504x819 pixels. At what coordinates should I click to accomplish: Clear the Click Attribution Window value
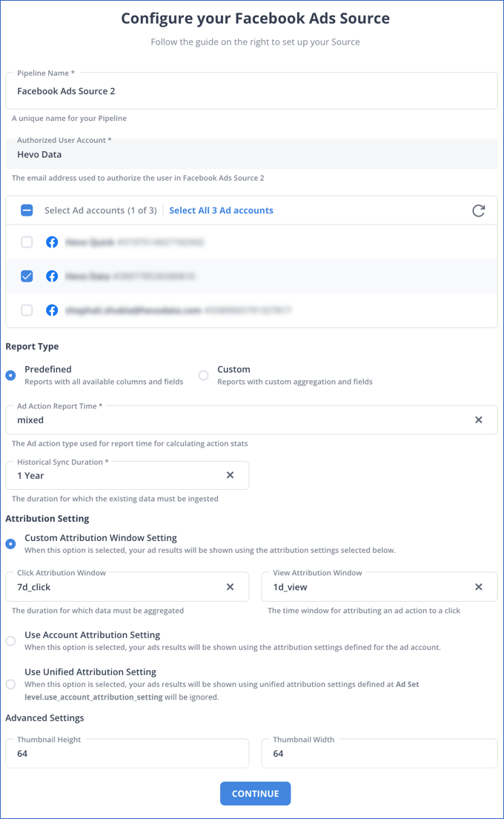[x=230, y=587]
